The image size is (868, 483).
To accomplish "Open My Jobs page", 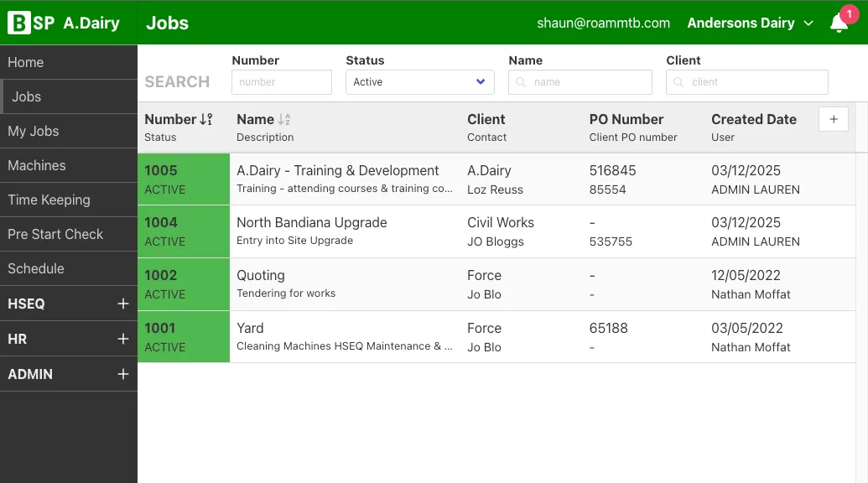I will [69, 131].
